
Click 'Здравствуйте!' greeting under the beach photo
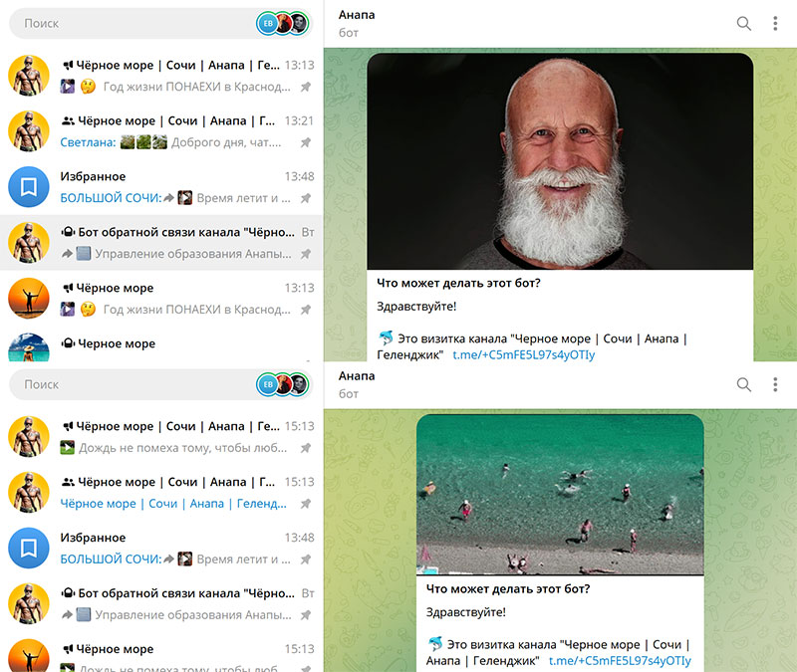point(465,612)
